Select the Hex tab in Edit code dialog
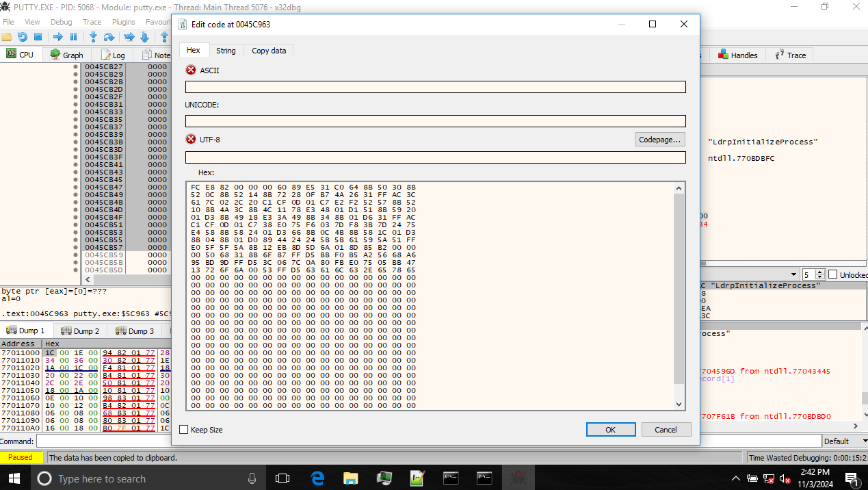 tap(194, 50)
